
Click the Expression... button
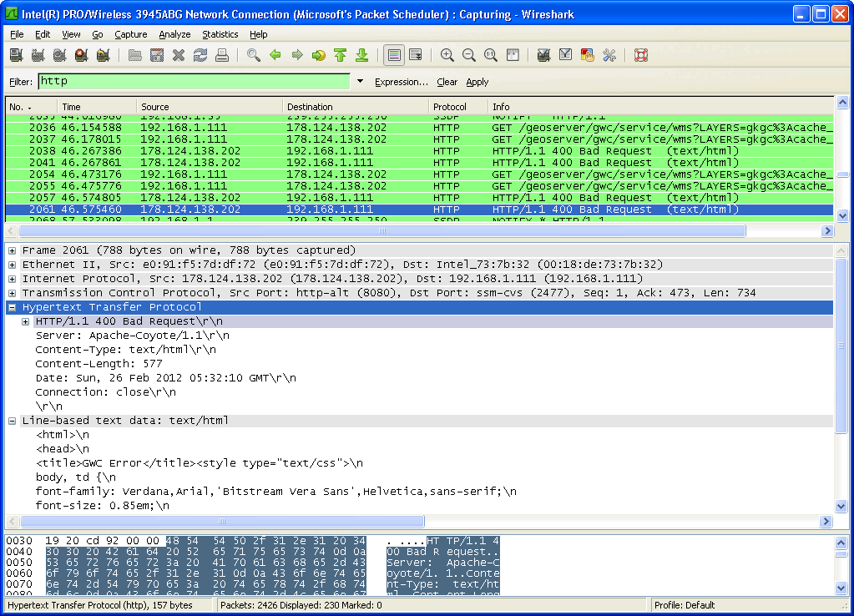[x=401, y=82]
